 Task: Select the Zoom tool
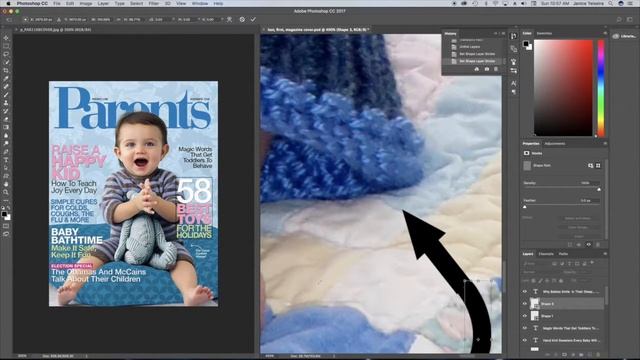pyautogui.click(x=6, y=192)
